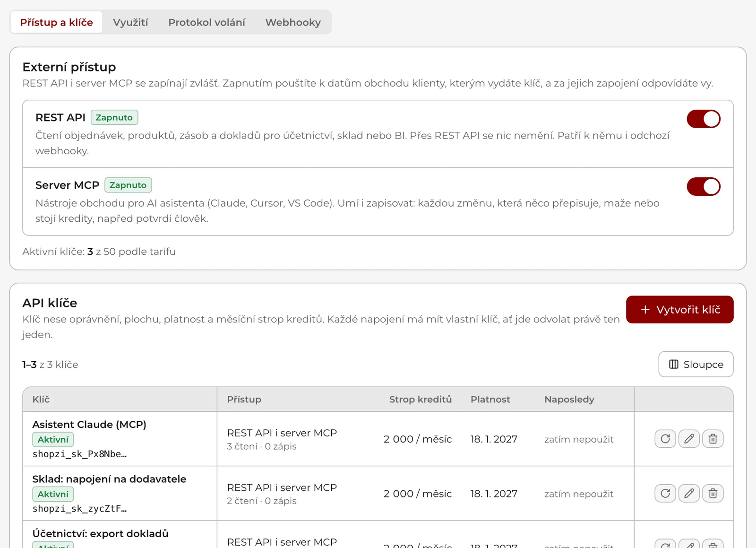The width and height of the screenshot is (756, 548).
Task: Click the Strop kreditů column header
Action: [421, 400]
